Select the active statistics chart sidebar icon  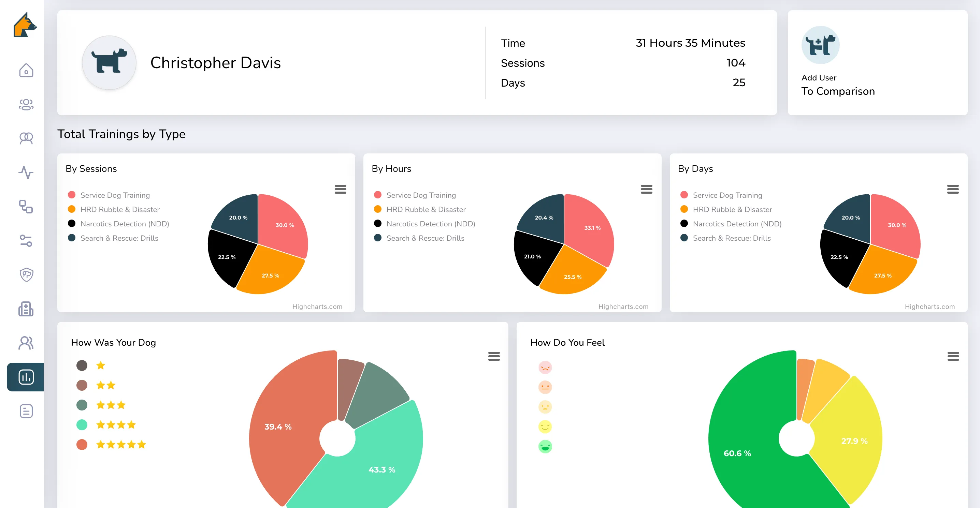(x=26, y=377)
